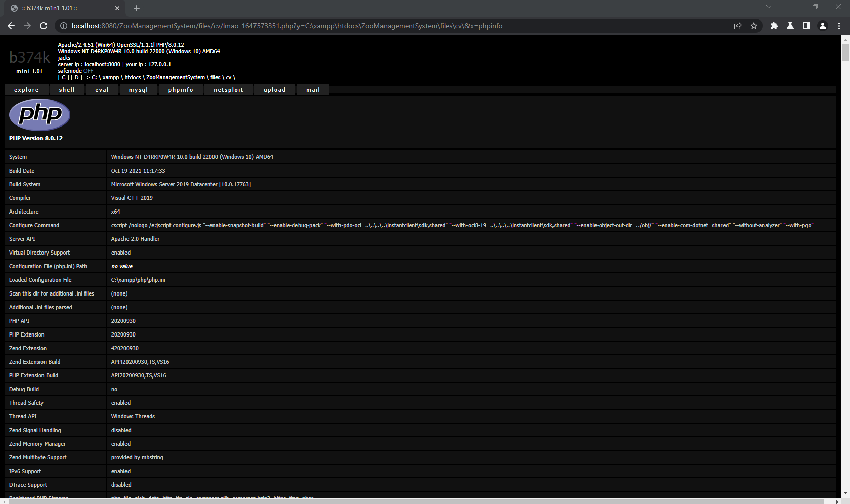Reload the current page
Screen dimensions: 850x504
(x=44, y=26)
